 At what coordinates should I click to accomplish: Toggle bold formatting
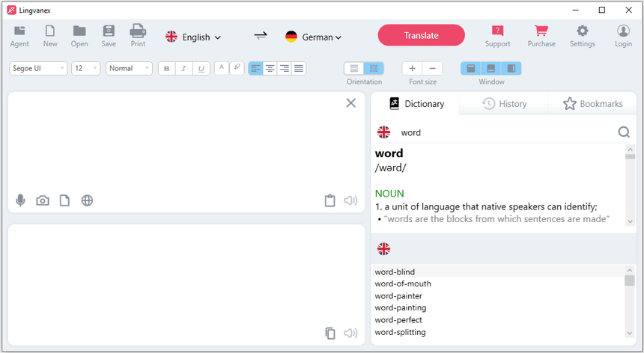coord(167,69)
